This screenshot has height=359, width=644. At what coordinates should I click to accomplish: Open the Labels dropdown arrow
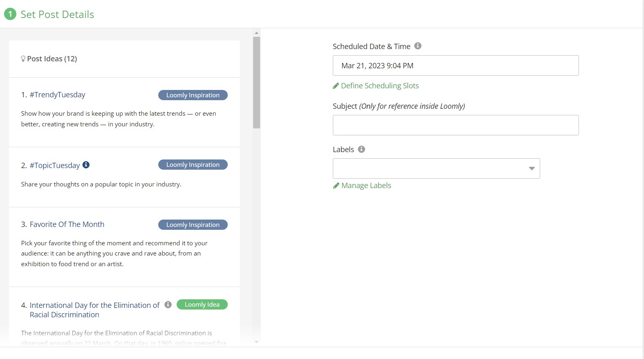point(532,168)
